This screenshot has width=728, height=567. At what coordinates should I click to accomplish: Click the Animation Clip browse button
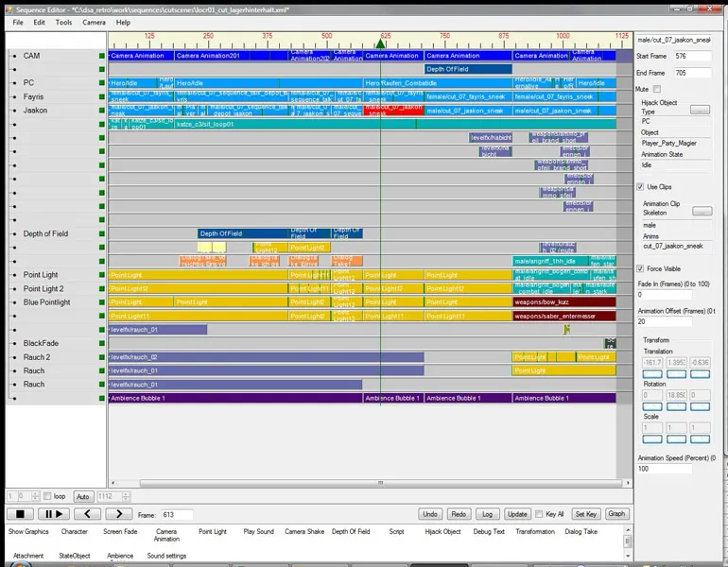700,212
